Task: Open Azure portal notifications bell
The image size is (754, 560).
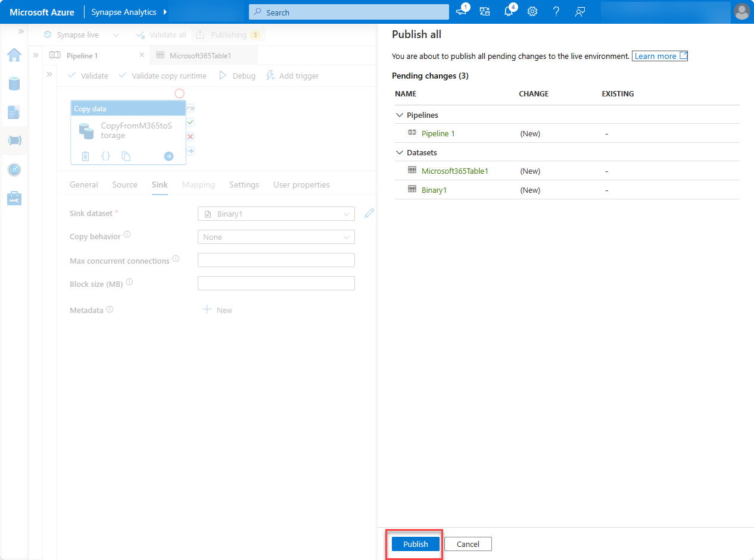Action: (509, 11)
